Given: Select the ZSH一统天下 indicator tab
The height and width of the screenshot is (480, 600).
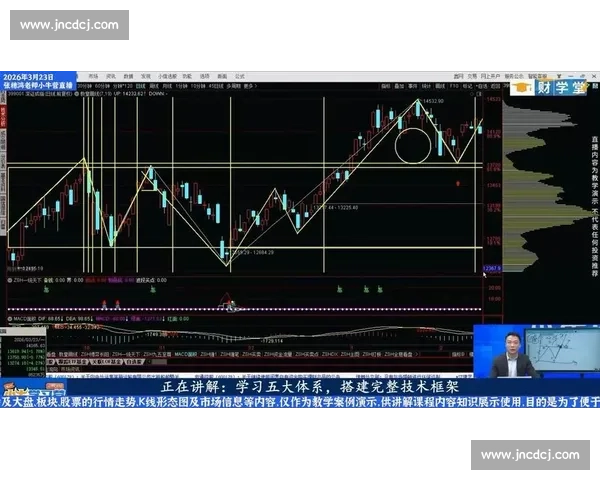Looking at the screenshot, I should click(126, 354).
